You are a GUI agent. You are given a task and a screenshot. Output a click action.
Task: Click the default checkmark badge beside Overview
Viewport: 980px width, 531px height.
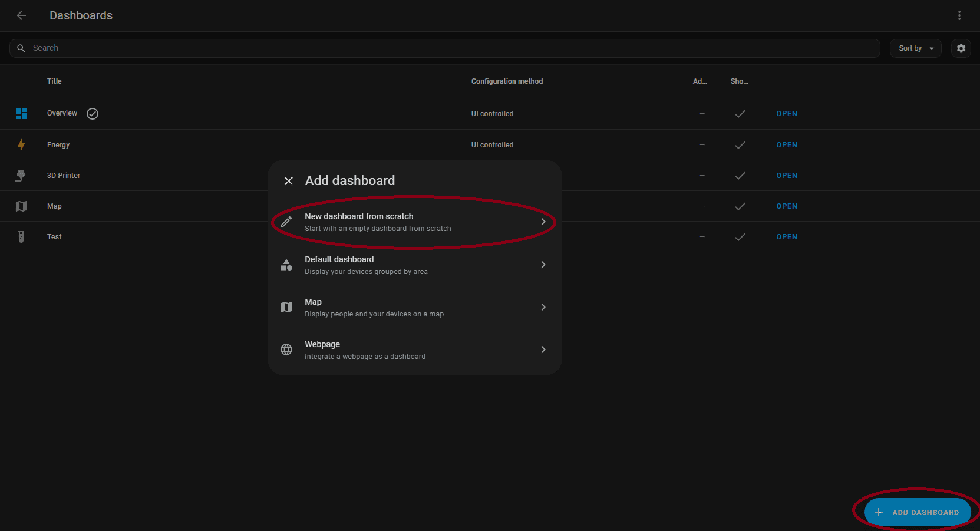click(93, 114)
